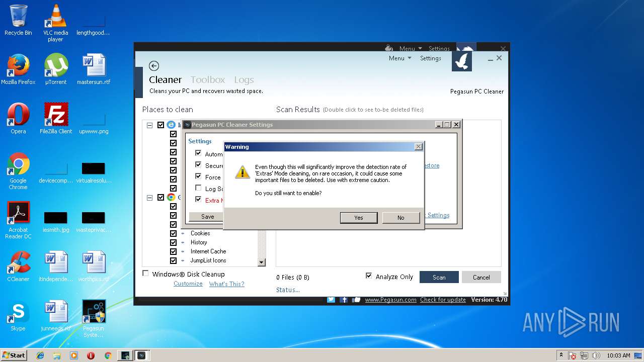Open Google Chrome desktop shortcut
This screenshot has width=644, height=362.
tap(18, 171)
